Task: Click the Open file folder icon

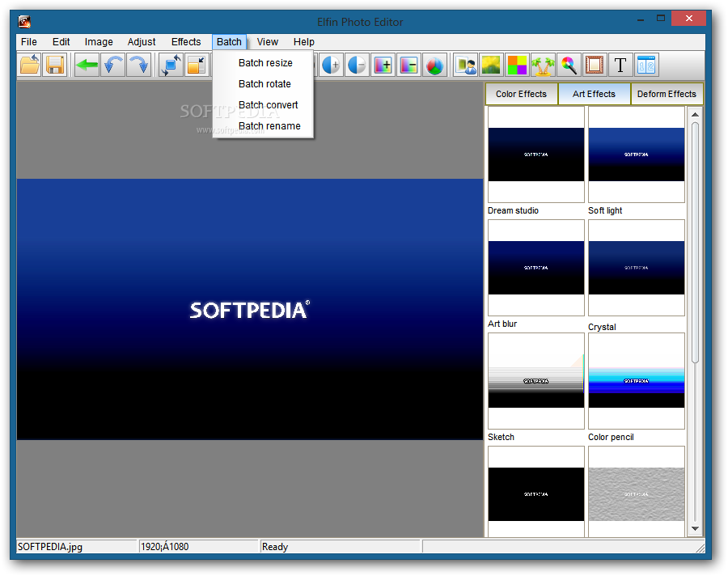Action: [x=30, y=65]
